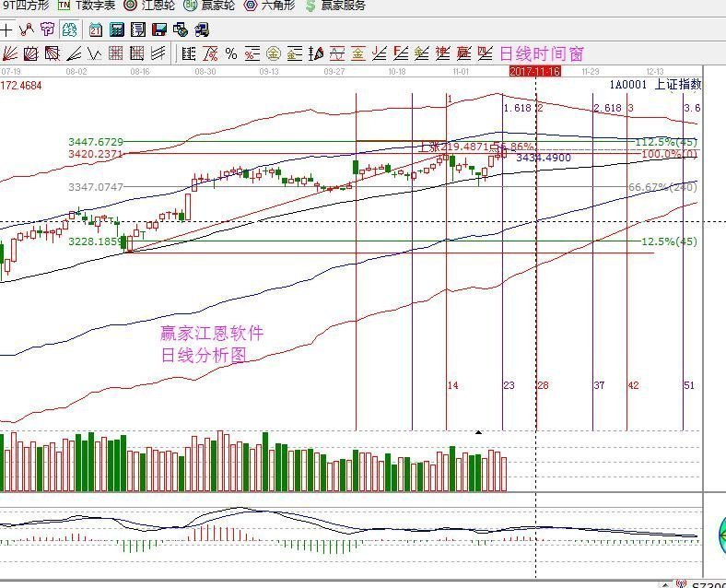
Task: Click the plain percent sign tool
Action: tap(231, 53)
